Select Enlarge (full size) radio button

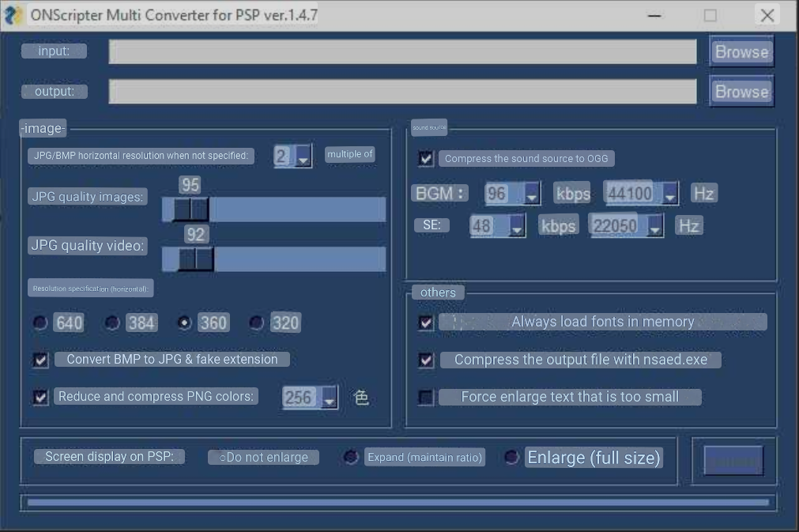click(x=511, y=457)
